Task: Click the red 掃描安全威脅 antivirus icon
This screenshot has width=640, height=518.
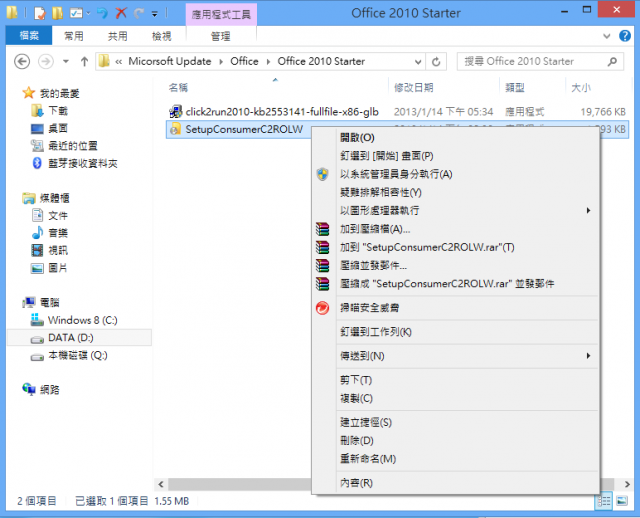Action: pyautogui.click(x=322, y=308)
